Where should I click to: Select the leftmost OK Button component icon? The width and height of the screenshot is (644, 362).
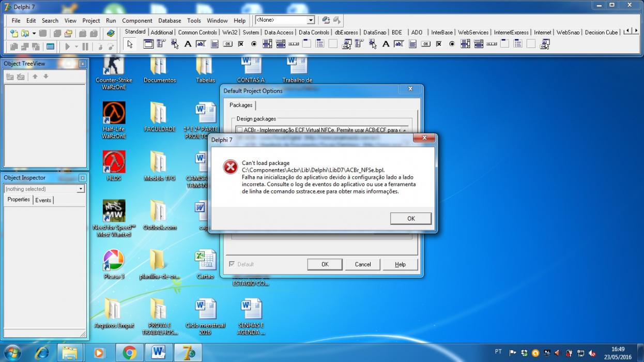(227, 44)
